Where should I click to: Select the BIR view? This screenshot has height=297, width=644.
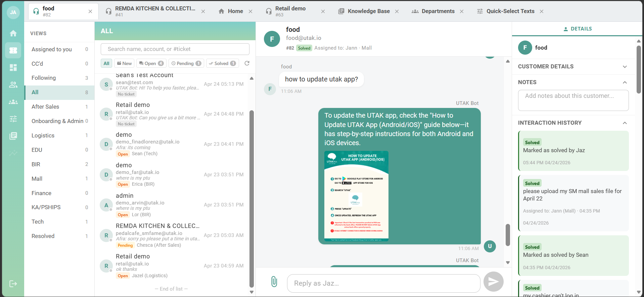click(59, 164)
